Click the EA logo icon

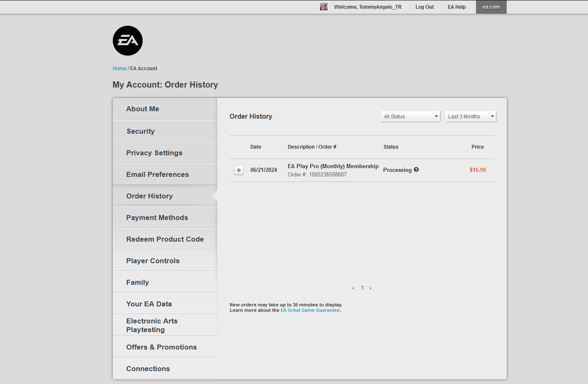(128, 41)
